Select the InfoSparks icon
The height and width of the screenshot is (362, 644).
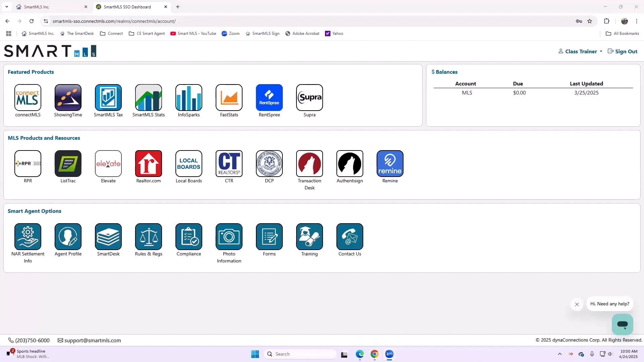189,98
